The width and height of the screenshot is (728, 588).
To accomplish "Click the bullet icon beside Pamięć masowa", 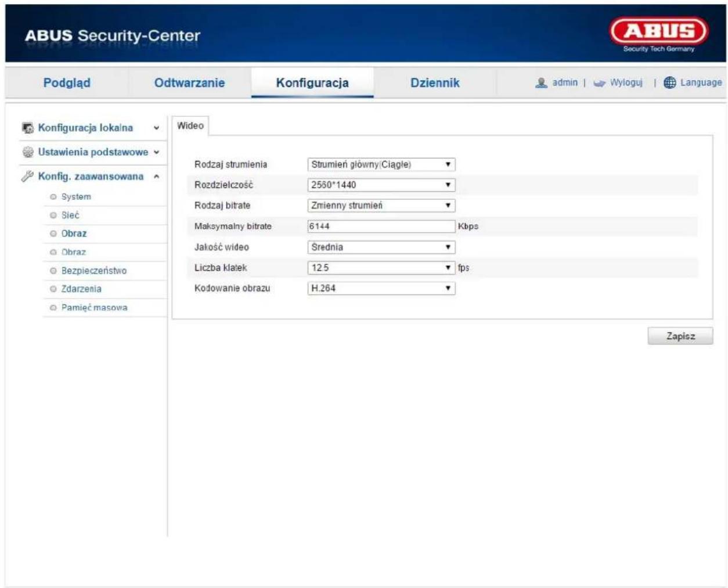I will (x=53, y=308).
